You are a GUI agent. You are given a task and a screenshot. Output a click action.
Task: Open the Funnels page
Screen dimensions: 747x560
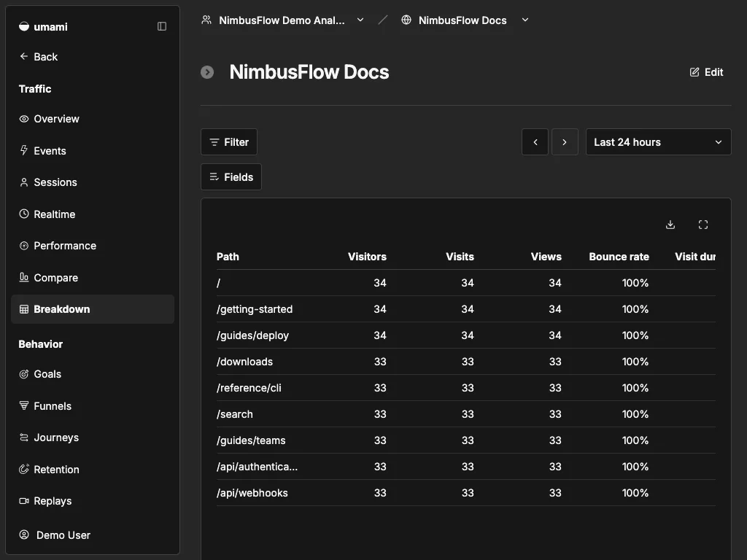click(93, 406)
